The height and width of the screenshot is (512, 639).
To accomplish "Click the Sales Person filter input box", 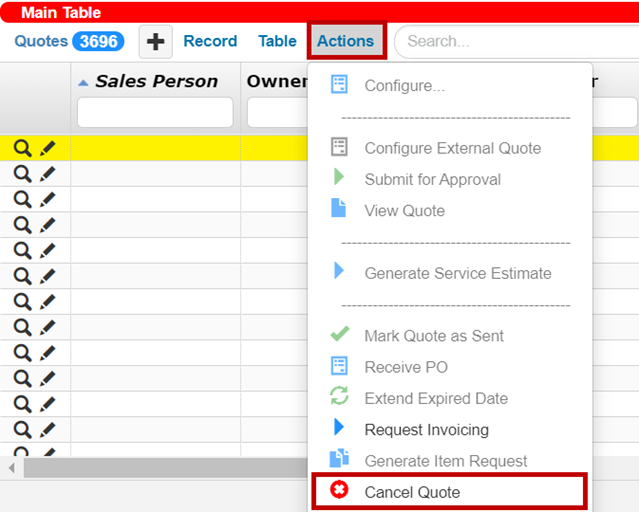I will pos(155,112).
